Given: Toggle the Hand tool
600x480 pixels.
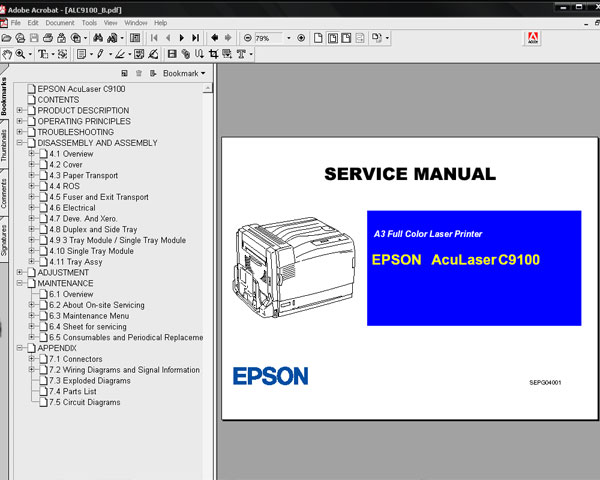Looking at the screenshot, I should click(7, 54).
